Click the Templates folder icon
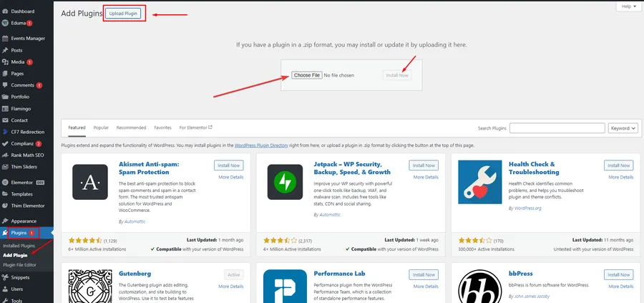This screenshot has width=644, height=303. 5,194
